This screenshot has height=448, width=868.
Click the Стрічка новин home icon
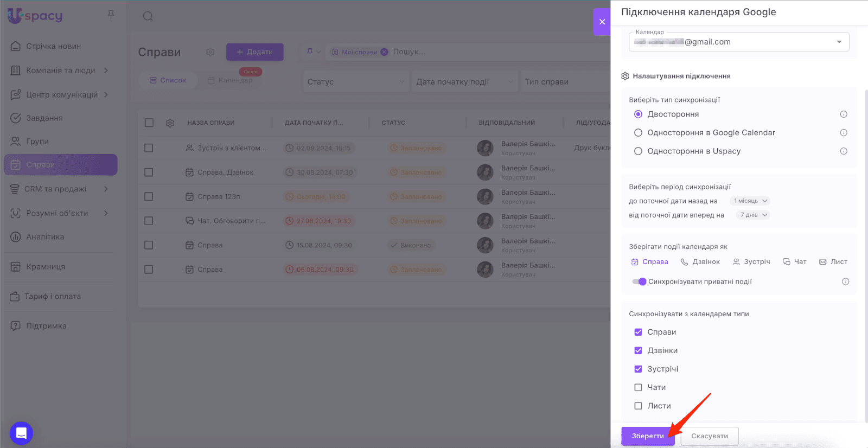tap(16, 46)
